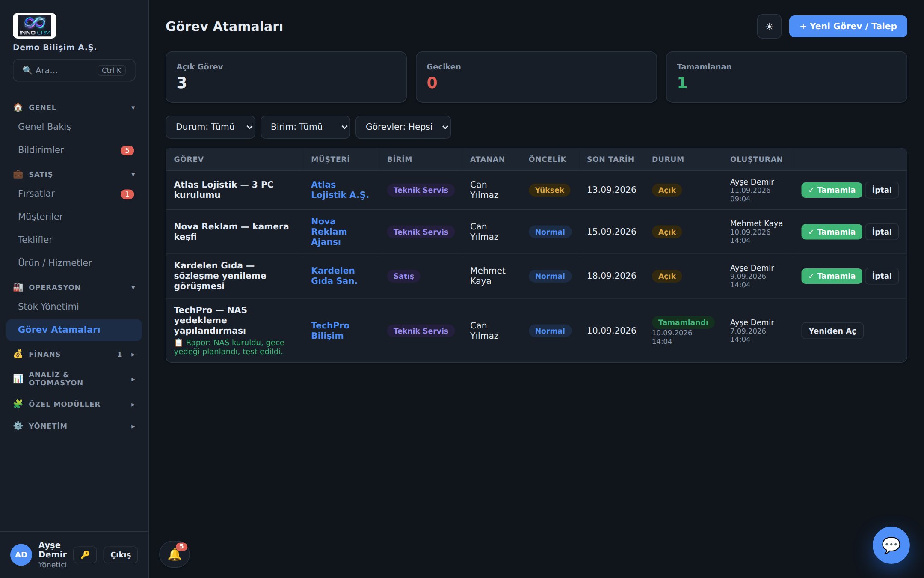Expand the FİNANS section arrow
The height and width of the screenshot is (578, 924).
pyautogui.click(x=133, y=355)
